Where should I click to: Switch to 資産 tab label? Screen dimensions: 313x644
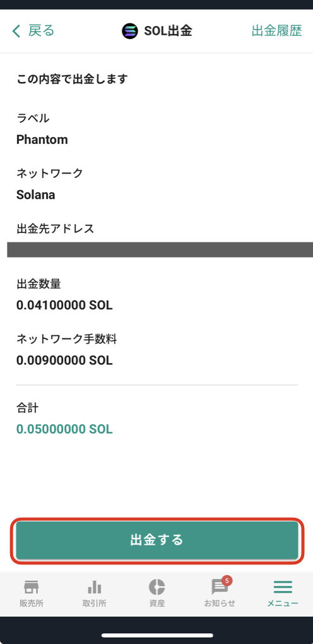156,604
